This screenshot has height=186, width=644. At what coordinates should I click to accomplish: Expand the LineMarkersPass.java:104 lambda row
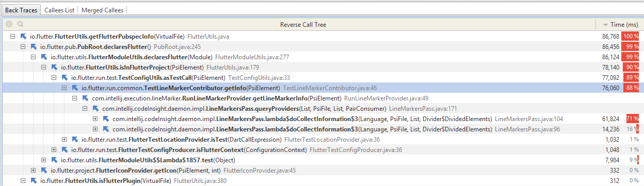(x=95, y=119)
